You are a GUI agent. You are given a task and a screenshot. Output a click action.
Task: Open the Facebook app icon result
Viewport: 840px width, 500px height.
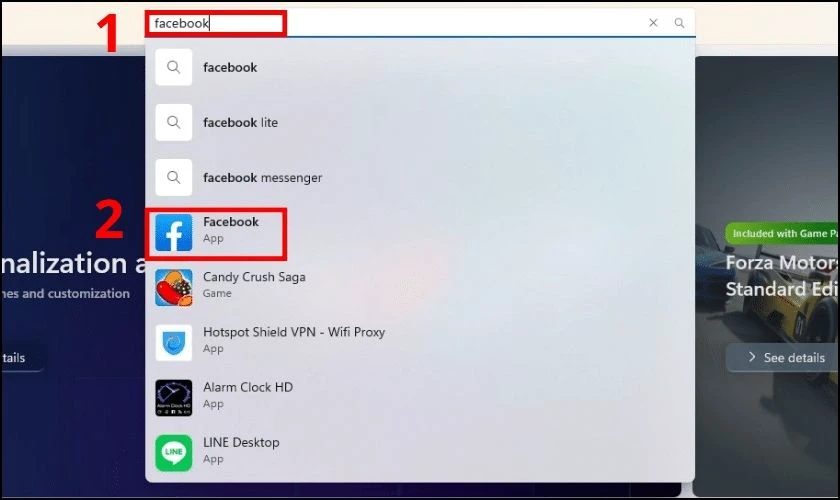[174, 233]
